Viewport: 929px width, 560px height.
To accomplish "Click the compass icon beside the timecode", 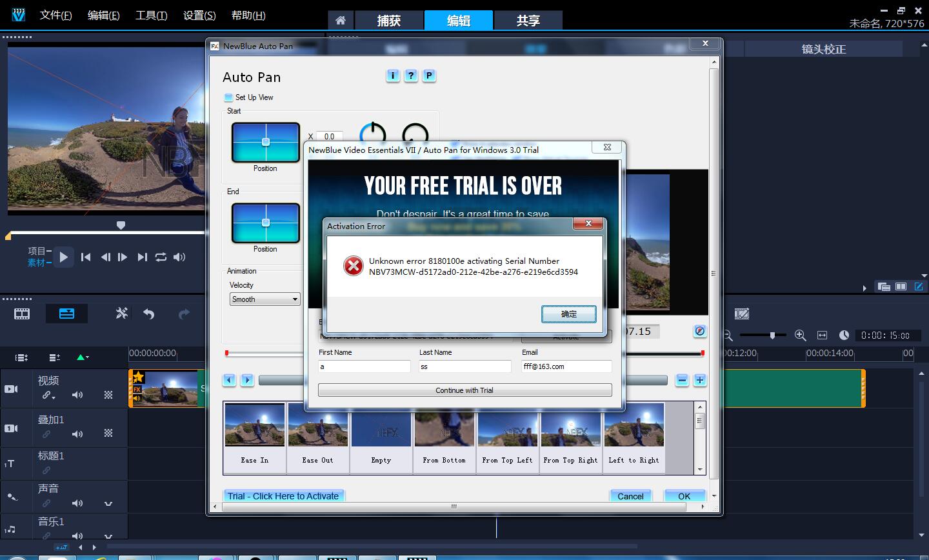I will click(x=700, y=331).
